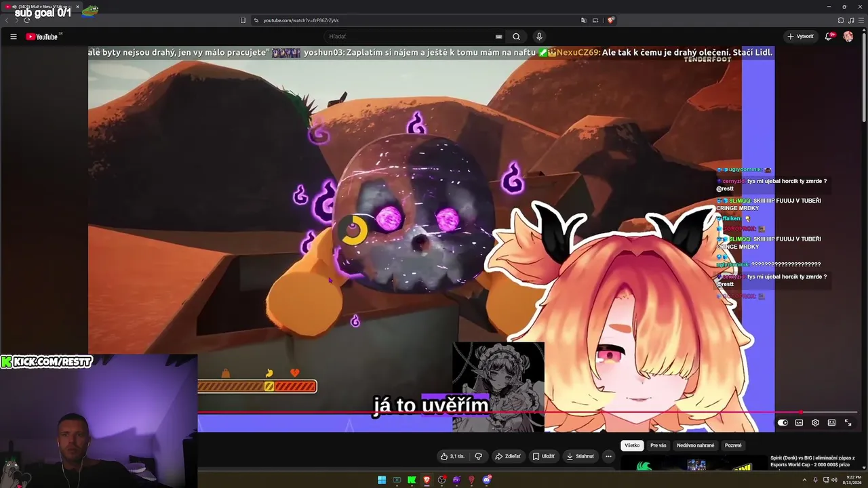868x488 pixels.
Task: Select the Všetko filter chip
Action: [x=632, y=445]
